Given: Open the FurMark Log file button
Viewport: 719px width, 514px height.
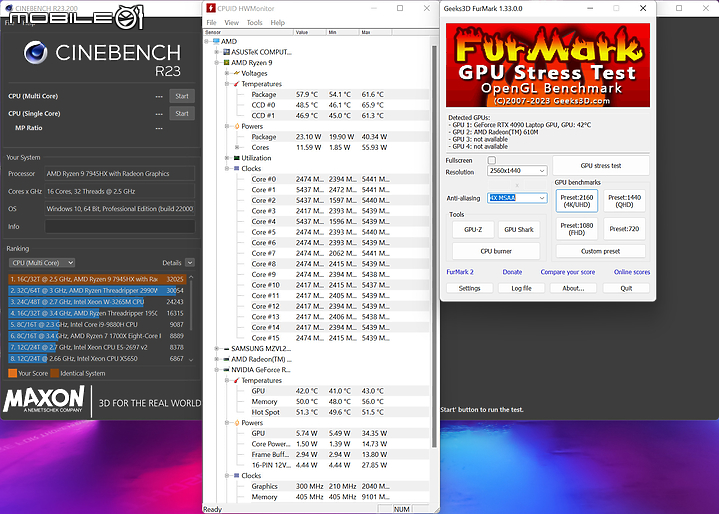Looking at the screenshot, I should [x=521, y=288].
